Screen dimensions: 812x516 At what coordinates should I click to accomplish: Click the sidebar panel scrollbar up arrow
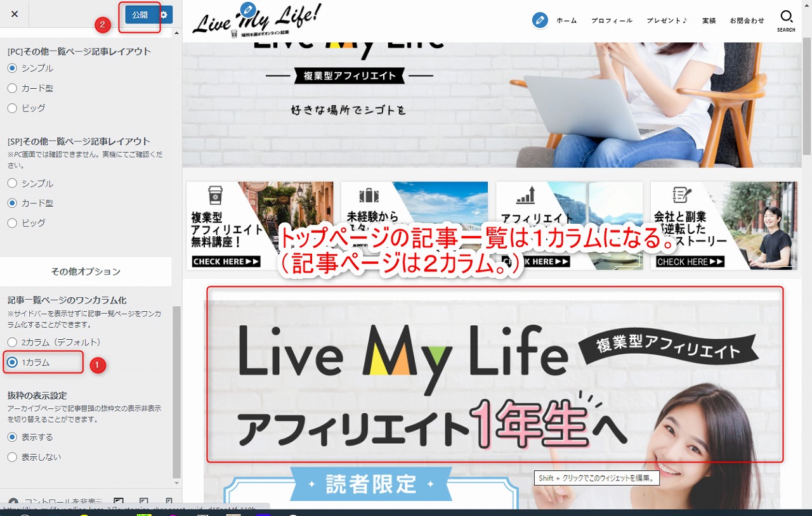[x=176, y=33]
